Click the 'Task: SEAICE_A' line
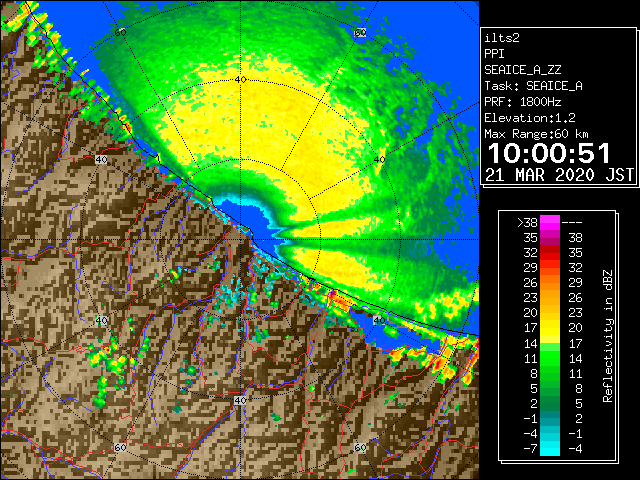This screenshot has height=480, width=640. [533, 86]
